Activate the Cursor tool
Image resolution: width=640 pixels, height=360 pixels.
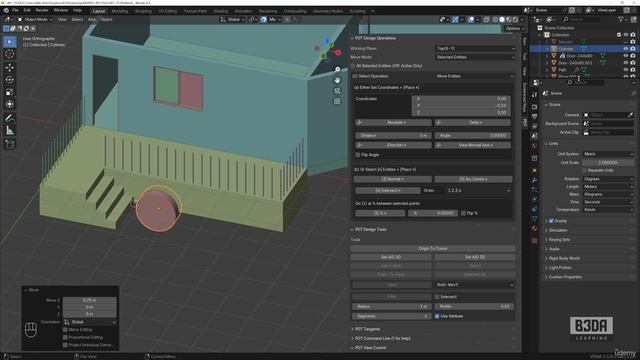point(9,54)
